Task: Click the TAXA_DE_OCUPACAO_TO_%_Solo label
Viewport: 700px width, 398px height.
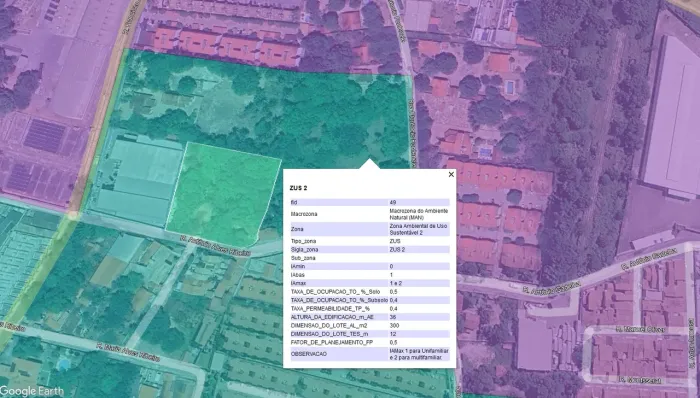Action: point(335,292)
